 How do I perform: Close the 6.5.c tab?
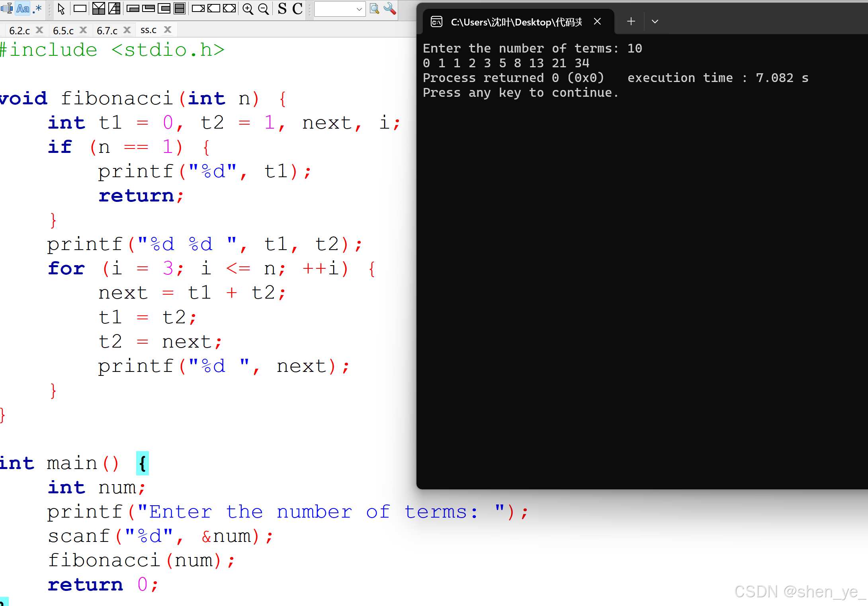83,30
